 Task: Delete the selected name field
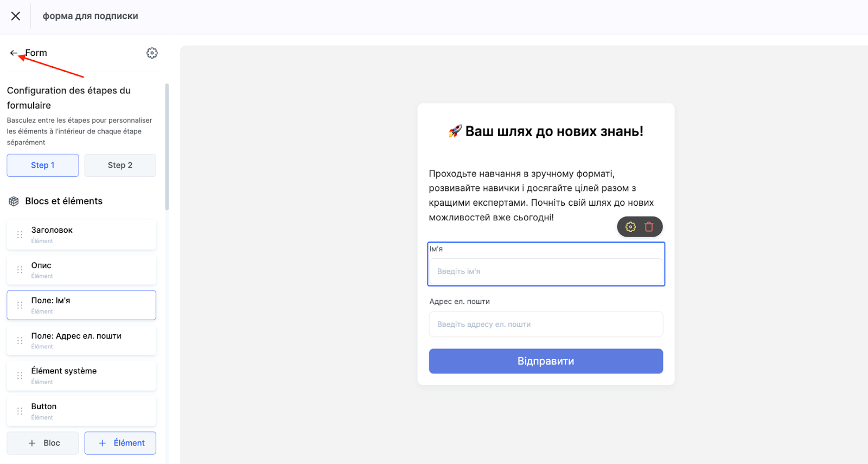[649, 227]
